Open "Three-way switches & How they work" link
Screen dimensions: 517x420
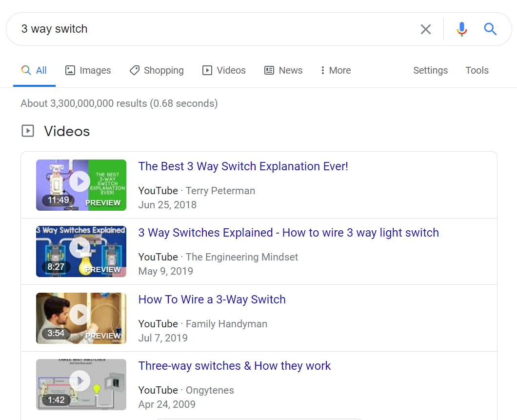[x=234, y=366]
